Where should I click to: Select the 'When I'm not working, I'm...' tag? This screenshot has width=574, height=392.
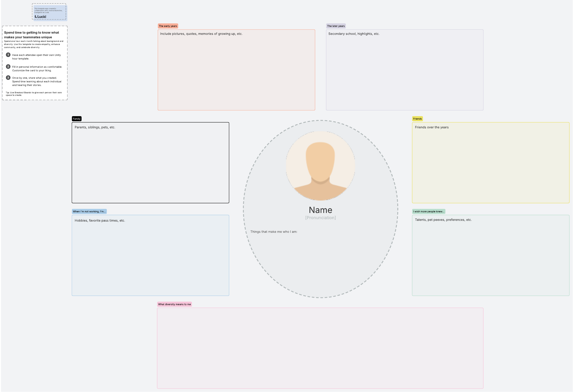point(89,212)
